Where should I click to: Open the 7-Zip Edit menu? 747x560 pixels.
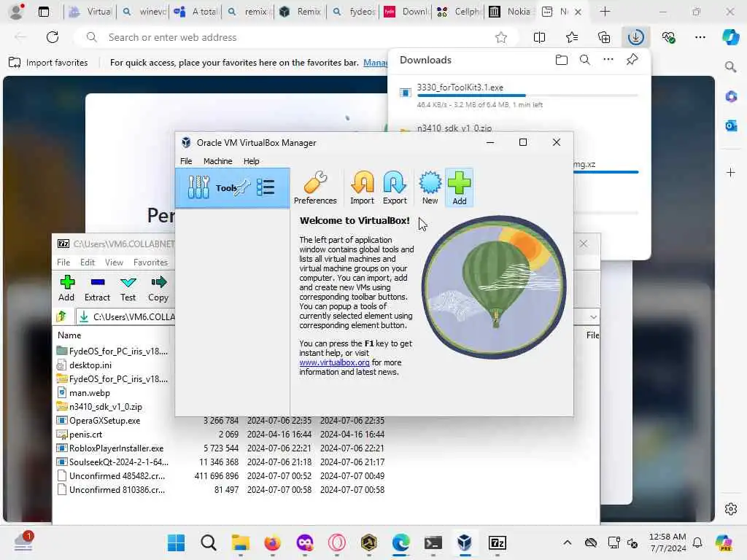(x=88, y=262)
